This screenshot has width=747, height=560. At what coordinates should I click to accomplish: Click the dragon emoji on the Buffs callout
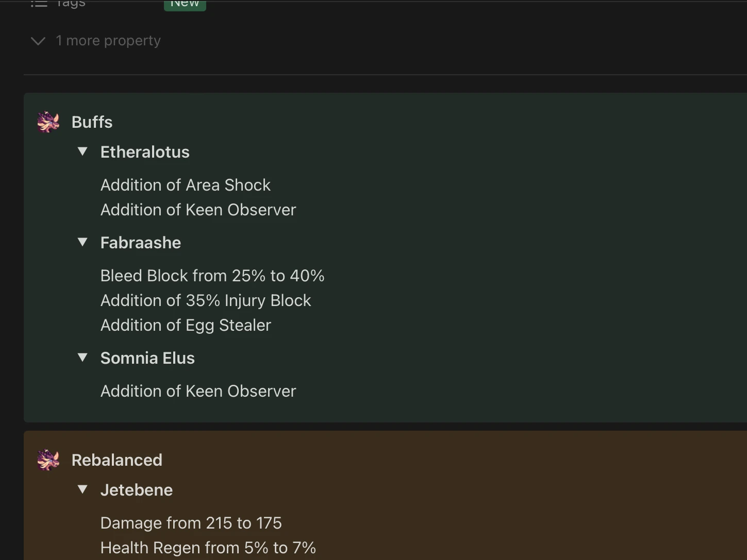(48, 122)
